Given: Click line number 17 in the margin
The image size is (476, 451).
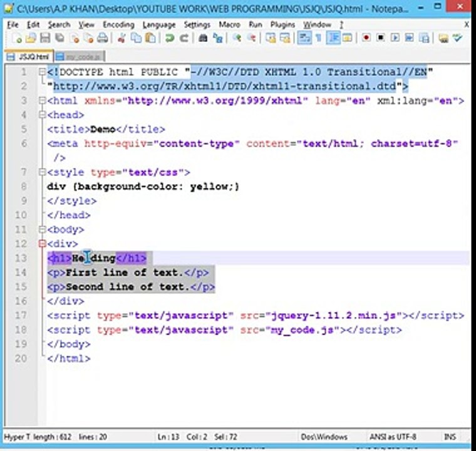Looking at the screenshot, I should 21,315.
